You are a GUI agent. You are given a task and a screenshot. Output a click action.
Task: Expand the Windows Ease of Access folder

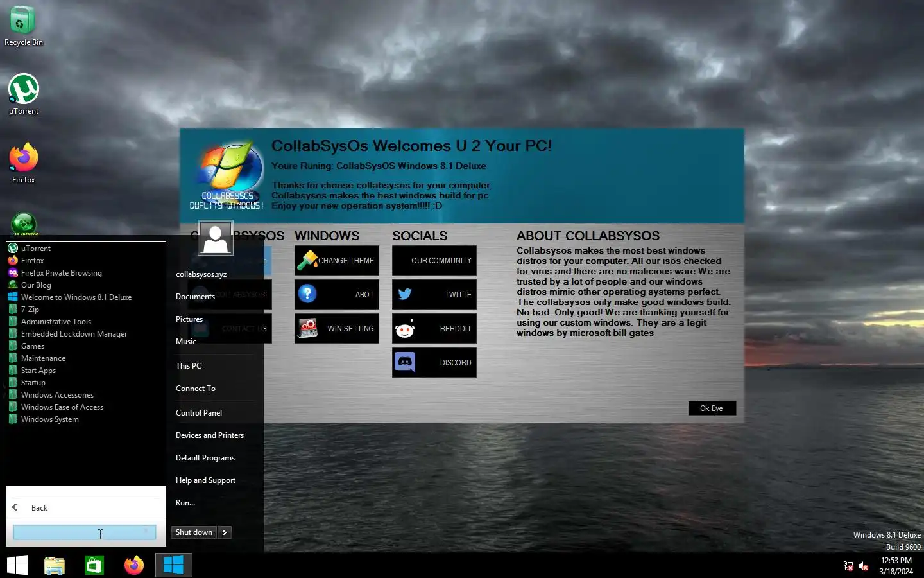(x=86, y=407)
